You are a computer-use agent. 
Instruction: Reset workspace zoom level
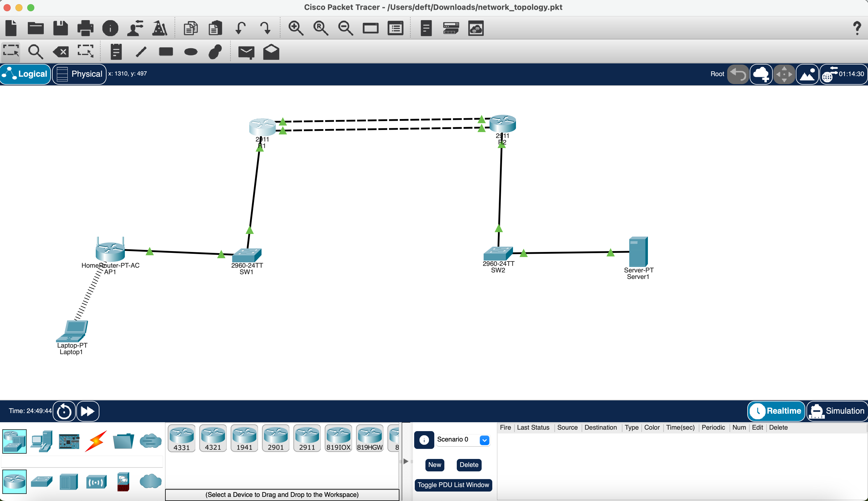pos(321,28)
